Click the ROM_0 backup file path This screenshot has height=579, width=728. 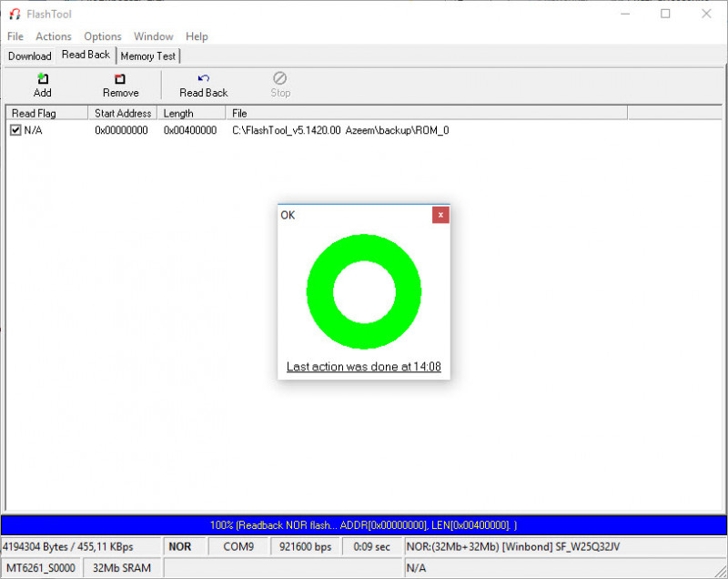click(x=340, y=130)
